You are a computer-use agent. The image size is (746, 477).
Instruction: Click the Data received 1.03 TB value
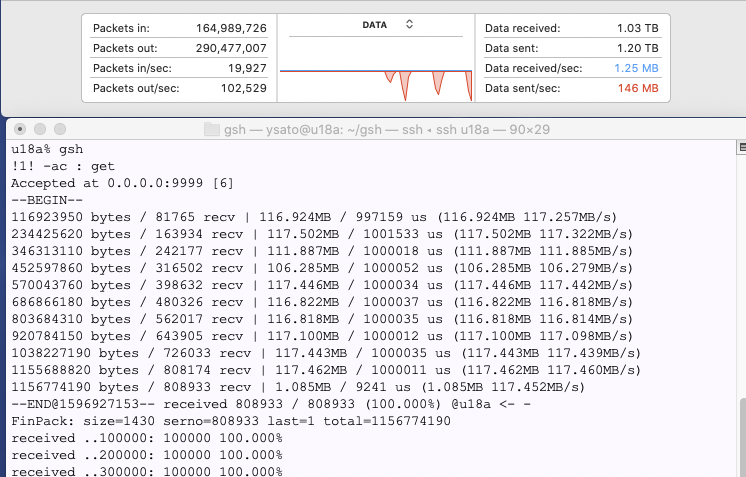pos(637,29)
